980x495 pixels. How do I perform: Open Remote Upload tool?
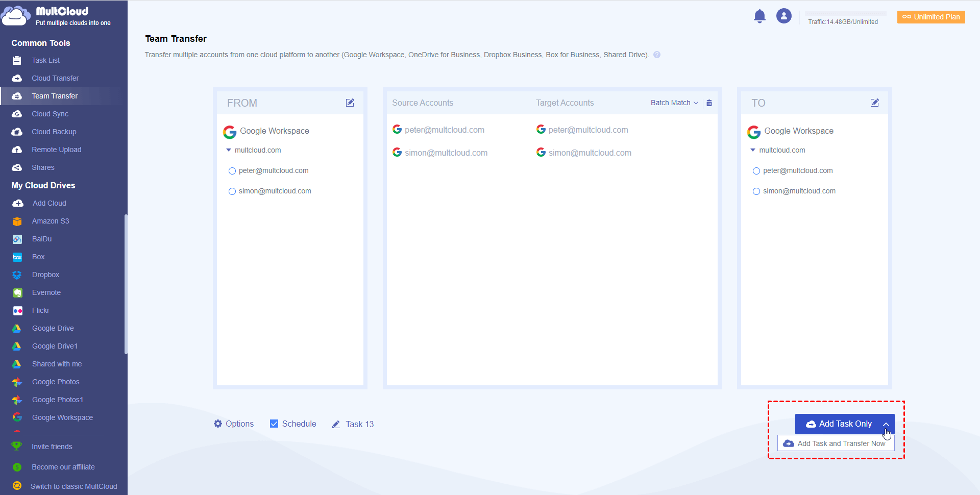tap(57, 150)
